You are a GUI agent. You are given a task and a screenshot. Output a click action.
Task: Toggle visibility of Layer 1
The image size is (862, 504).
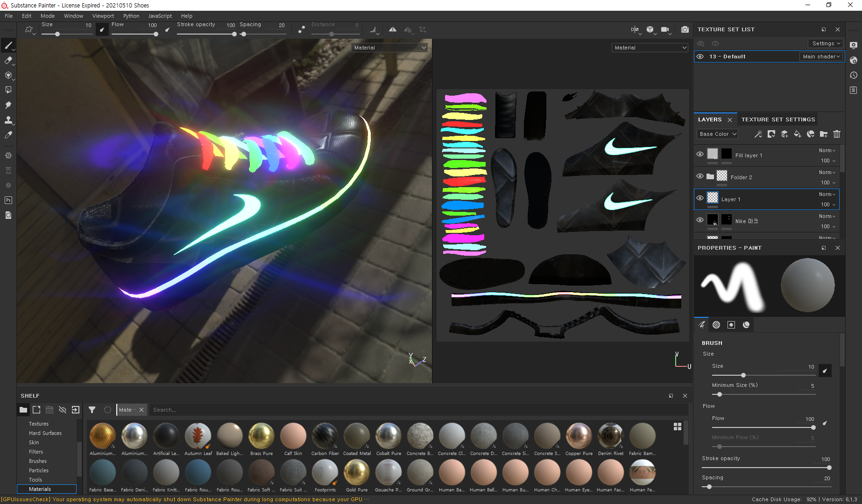point(700,198)
